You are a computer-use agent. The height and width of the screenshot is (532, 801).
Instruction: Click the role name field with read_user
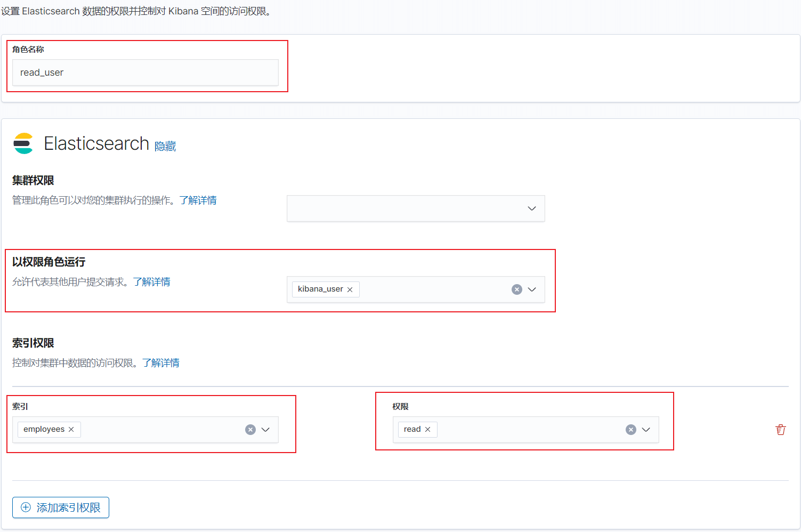pyautogui.click(x=145, y=72)
